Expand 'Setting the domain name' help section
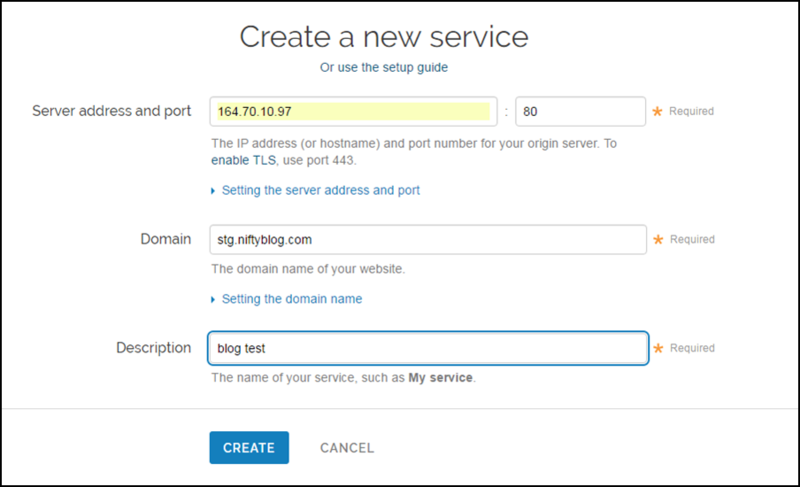Viewport: 800px width, 487px height. tap(292, 299)
